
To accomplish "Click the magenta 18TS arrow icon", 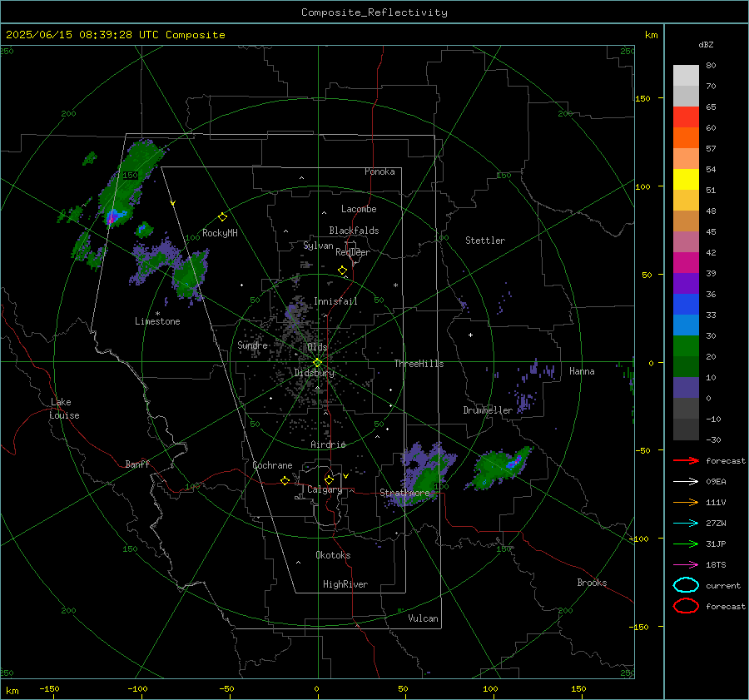I will tap(686, 565).
